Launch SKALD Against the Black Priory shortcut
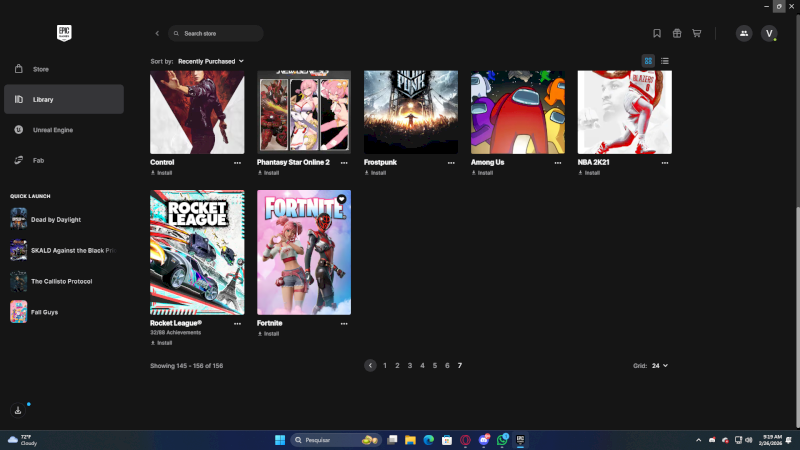800x450 pixels. tap(64, 251)
